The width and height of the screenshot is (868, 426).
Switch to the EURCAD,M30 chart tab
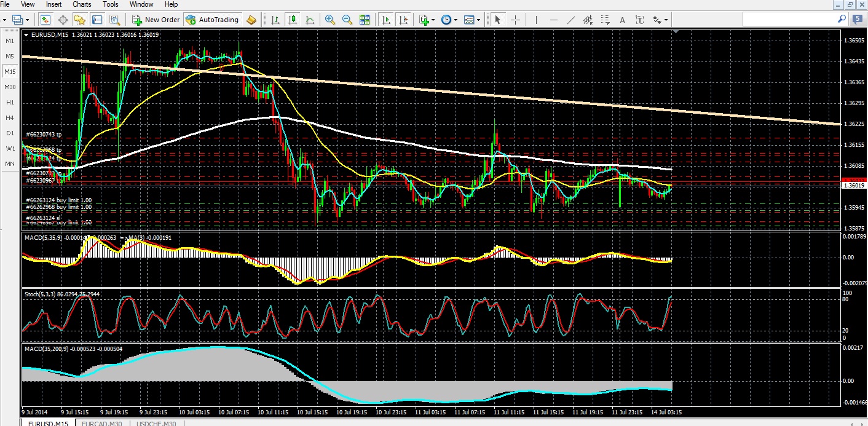click(x=103, y=423)
